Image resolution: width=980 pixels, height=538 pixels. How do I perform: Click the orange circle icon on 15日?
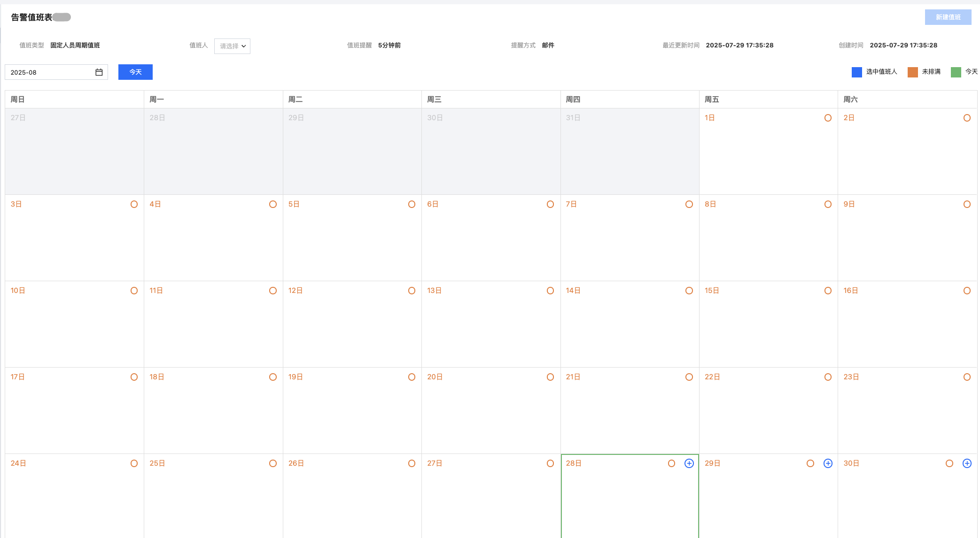coord(828,291)
